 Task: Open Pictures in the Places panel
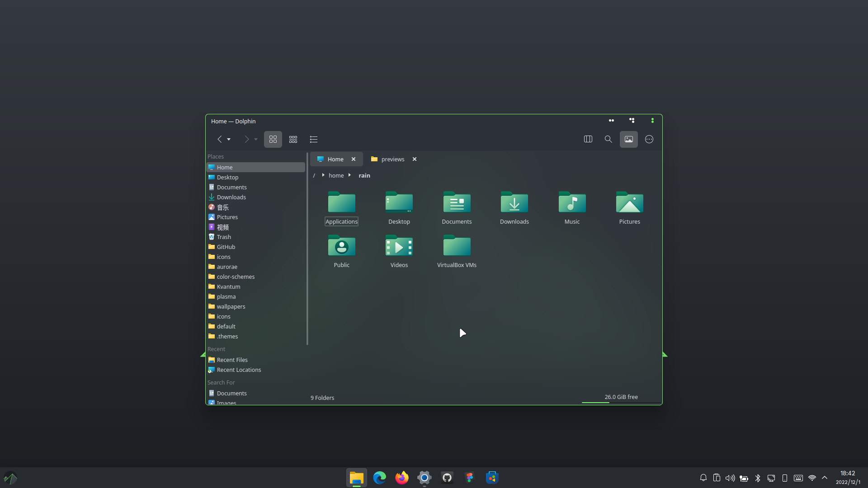click(256, 217)
